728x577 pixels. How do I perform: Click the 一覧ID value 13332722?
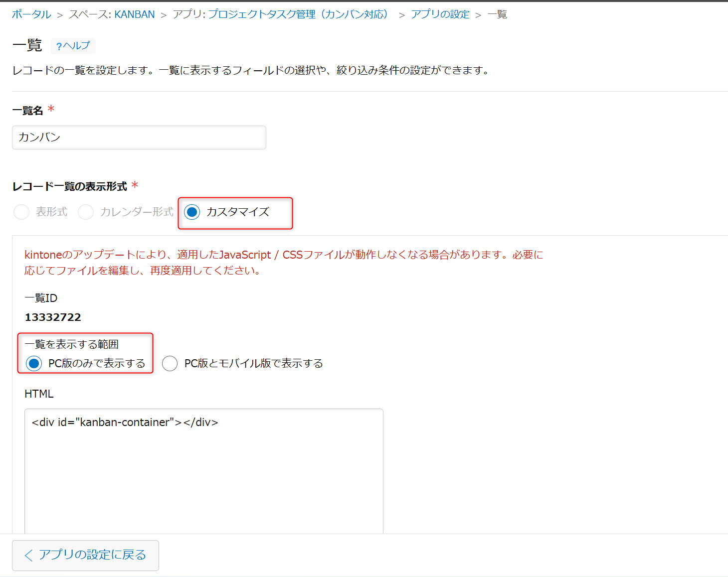(x=53, y=317)
